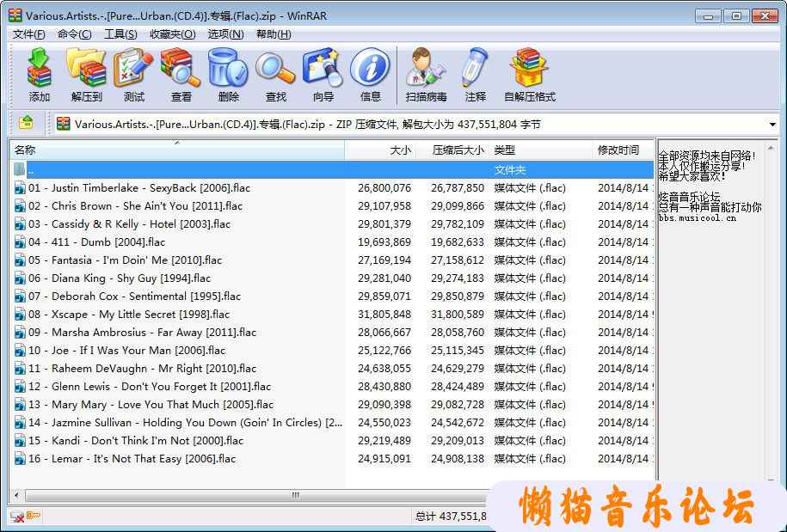Expand the archive path dropdown arrow

tap(772, 124)
